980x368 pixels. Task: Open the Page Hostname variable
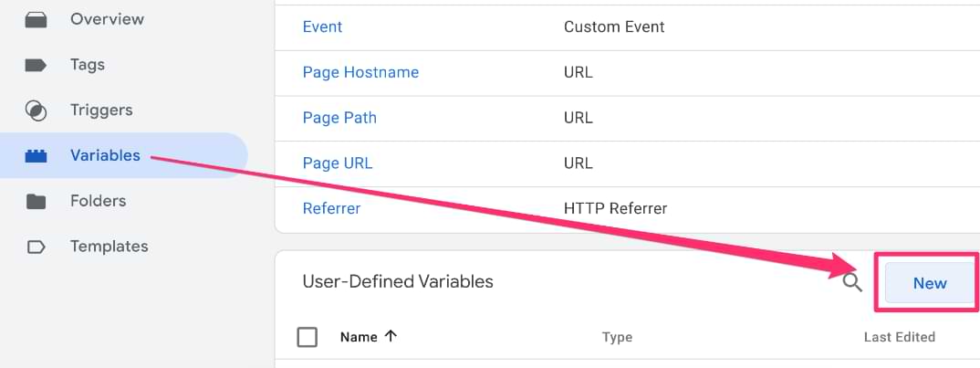(x=360, y=73)
